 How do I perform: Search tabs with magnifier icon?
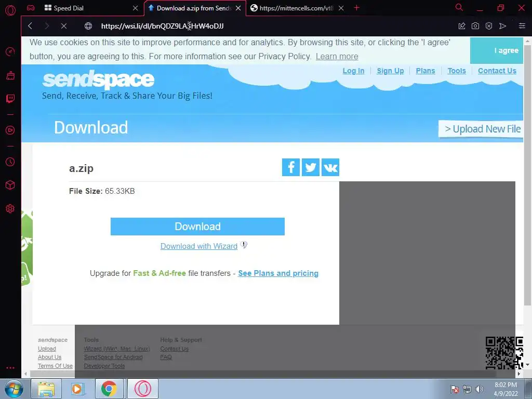[x=459, y=7]
